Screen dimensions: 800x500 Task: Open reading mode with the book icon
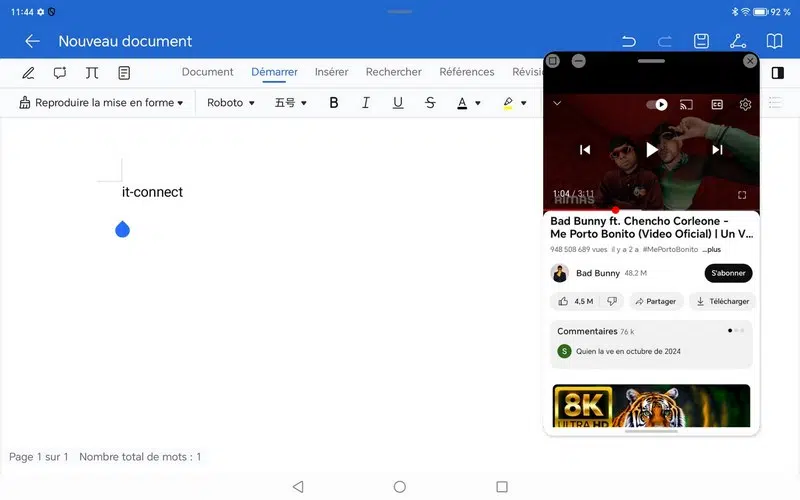click(x=774, y=41)
